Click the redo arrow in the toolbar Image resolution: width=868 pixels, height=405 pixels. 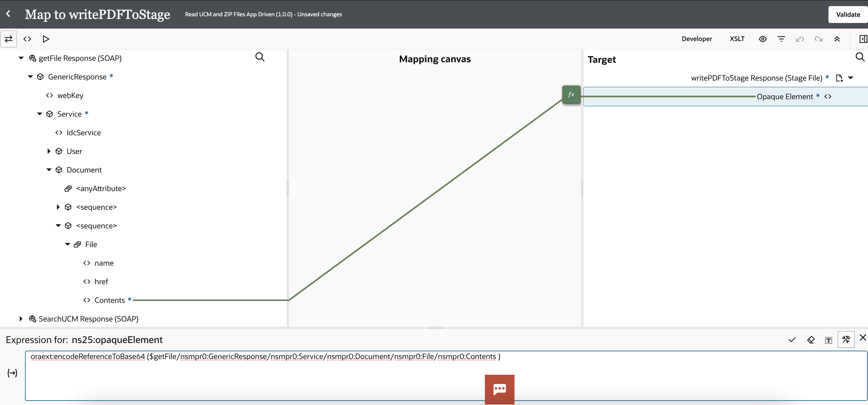point(819,39)
